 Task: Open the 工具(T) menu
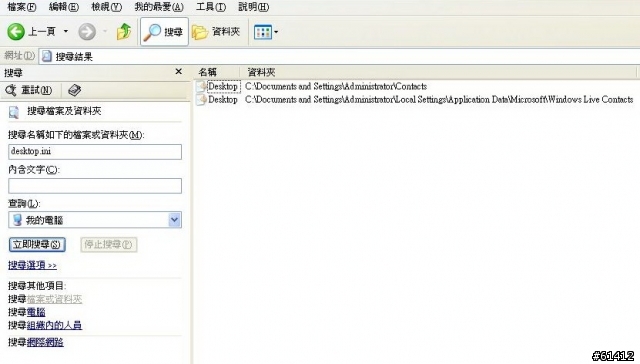(211, 7)
